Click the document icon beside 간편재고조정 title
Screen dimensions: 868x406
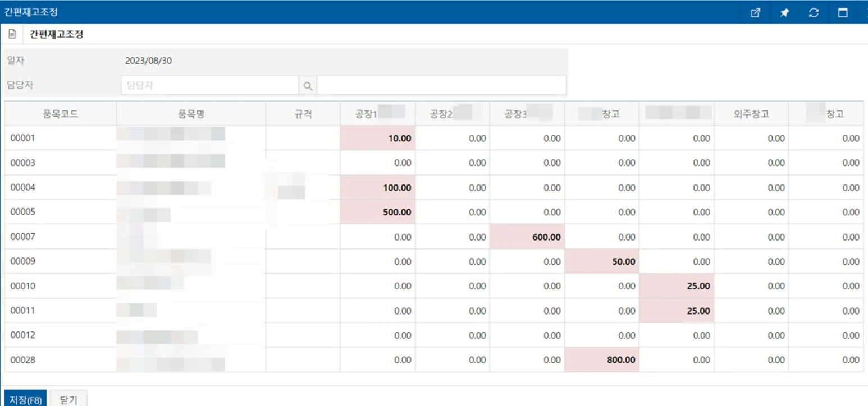click(12, 34)
